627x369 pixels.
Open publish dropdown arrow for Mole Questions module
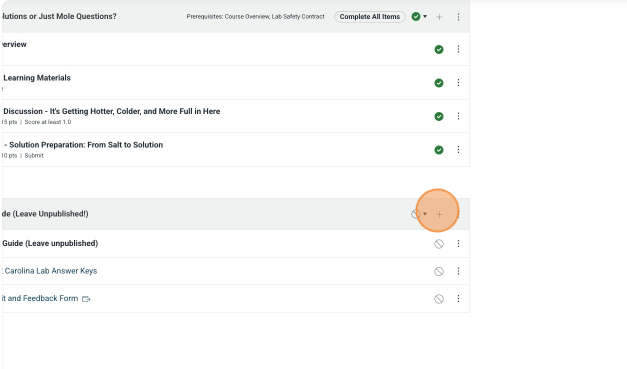coord(425,17)
